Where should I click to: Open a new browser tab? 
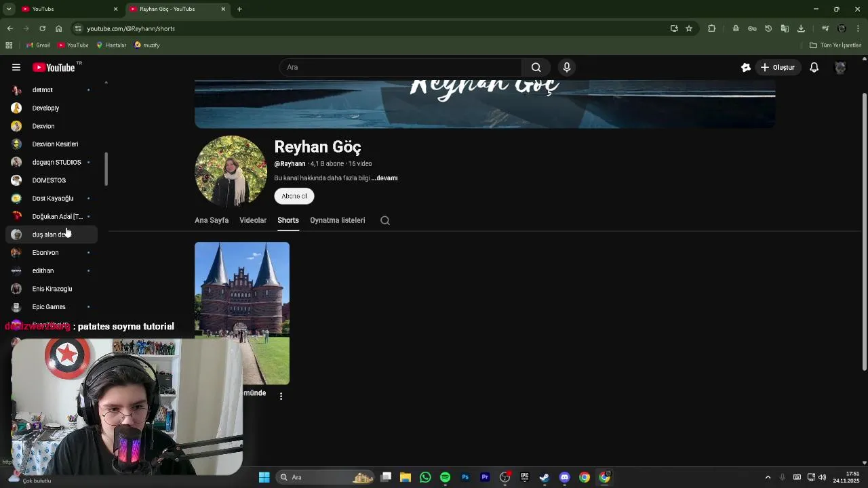tap(239, 9)
